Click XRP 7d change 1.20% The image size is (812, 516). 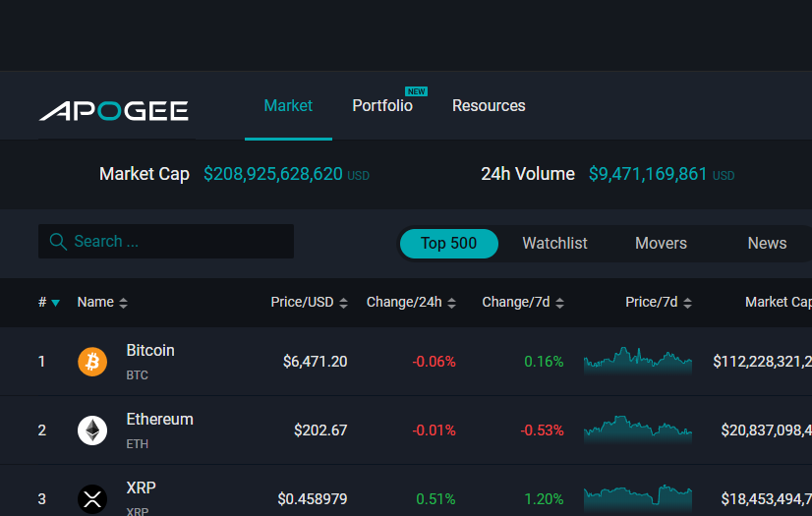(544, 499)
